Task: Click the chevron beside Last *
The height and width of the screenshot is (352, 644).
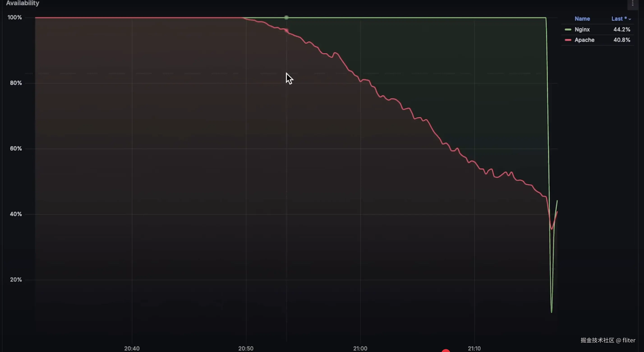Action: [630, 19]
